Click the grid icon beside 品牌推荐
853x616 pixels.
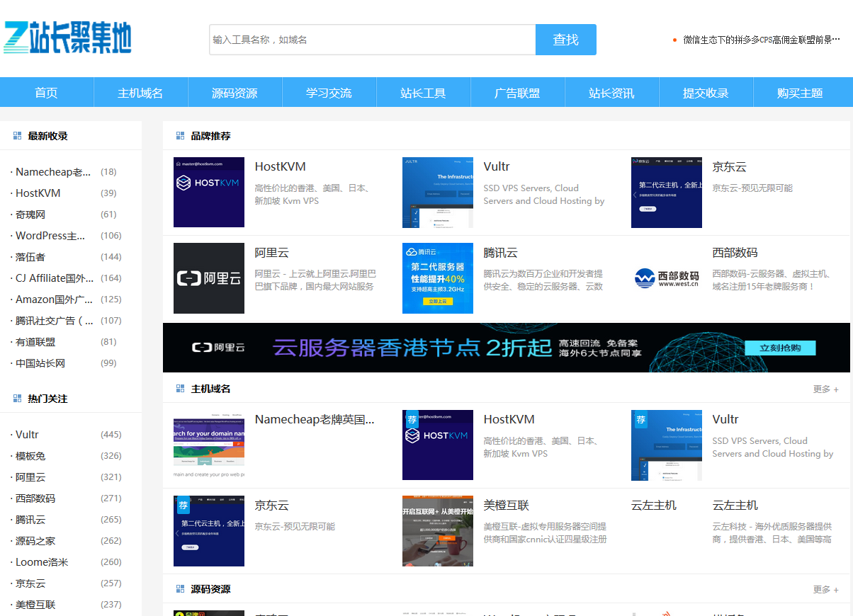click(x=180, y=136)
